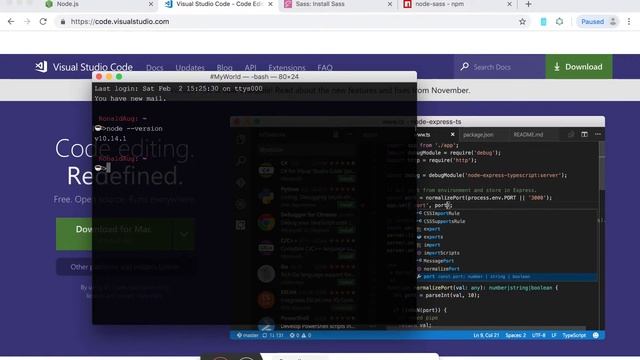Switch to the Visual Studio Code tab
The width and height of the screenshot is (640, 360).
point(218,4)
